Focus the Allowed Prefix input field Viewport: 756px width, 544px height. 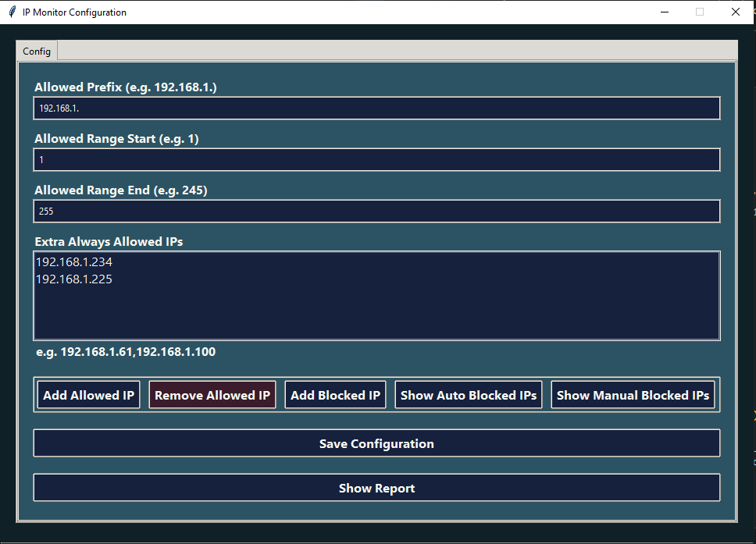pyautogui.click(x=376, y=108)
